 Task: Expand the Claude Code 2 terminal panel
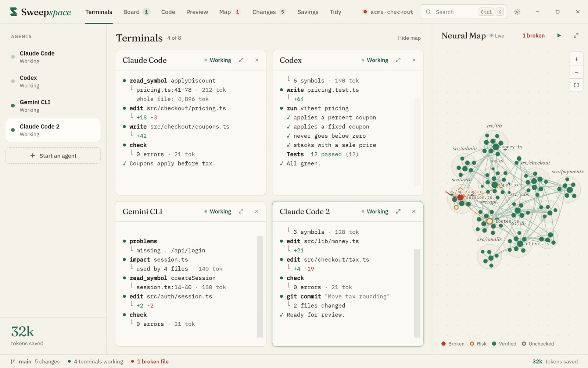point(398,212)
